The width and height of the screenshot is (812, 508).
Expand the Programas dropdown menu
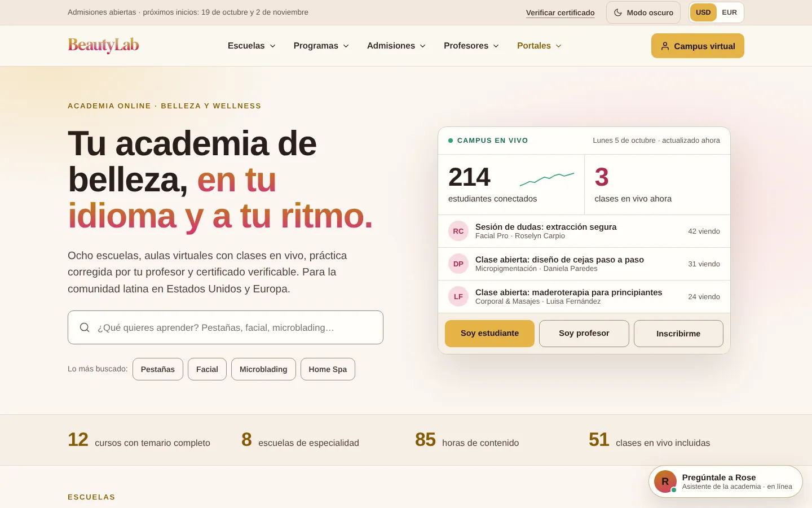coord(321,46)
